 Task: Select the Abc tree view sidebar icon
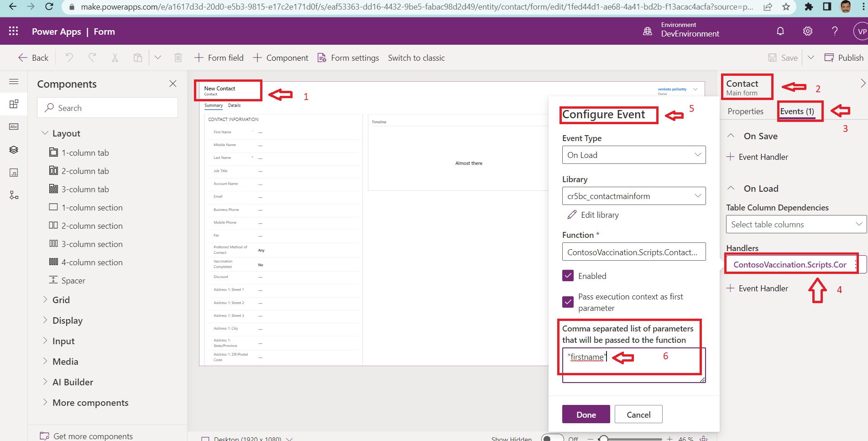click(x=14, y=127)
